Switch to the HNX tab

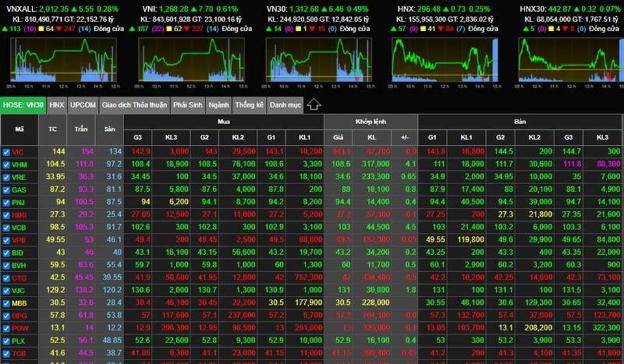point(57,105)
